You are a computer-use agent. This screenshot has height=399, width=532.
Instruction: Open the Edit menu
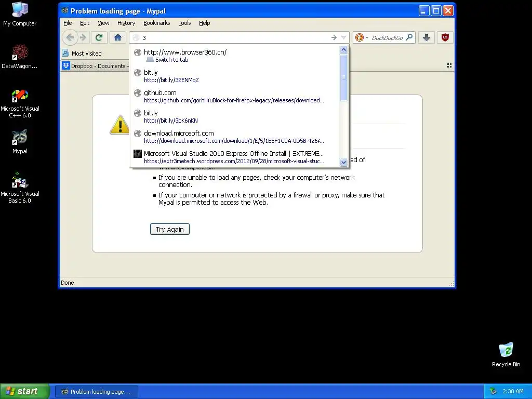pos(85,23)
